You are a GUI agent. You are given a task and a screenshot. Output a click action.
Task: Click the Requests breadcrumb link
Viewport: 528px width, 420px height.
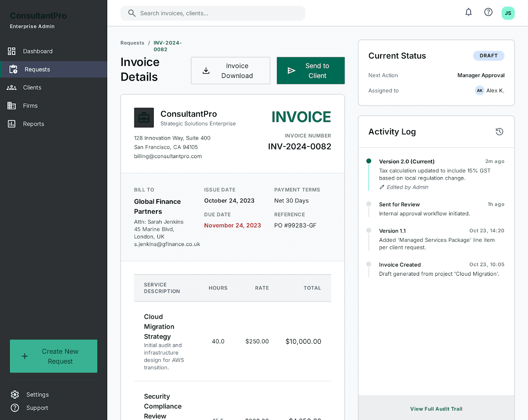132,43
